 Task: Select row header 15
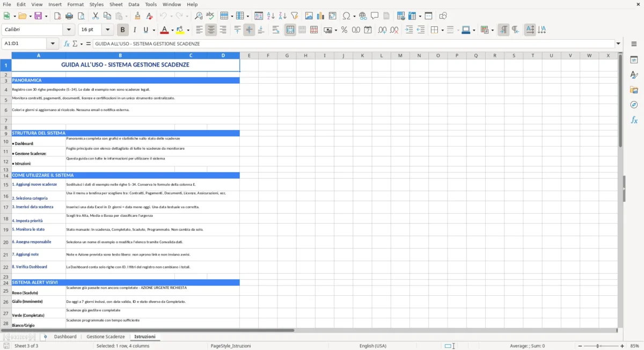(6, 185)
